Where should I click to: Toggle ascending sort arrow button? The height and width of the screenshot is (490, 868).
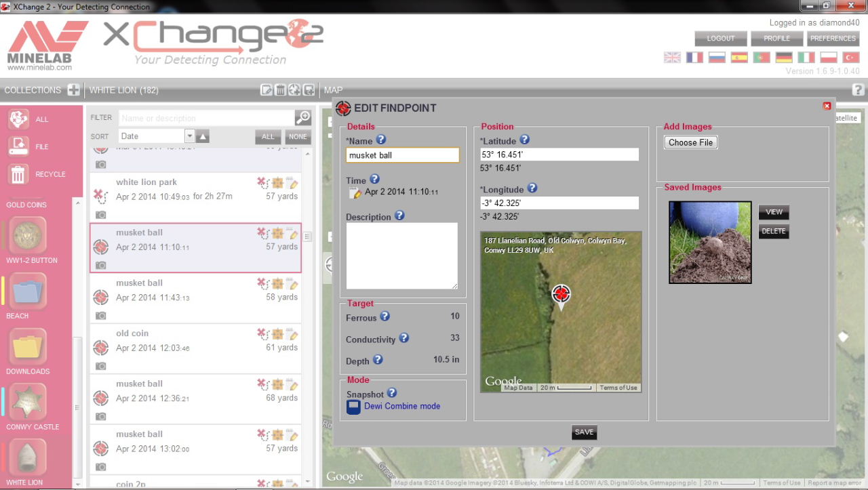pos(203,136)
